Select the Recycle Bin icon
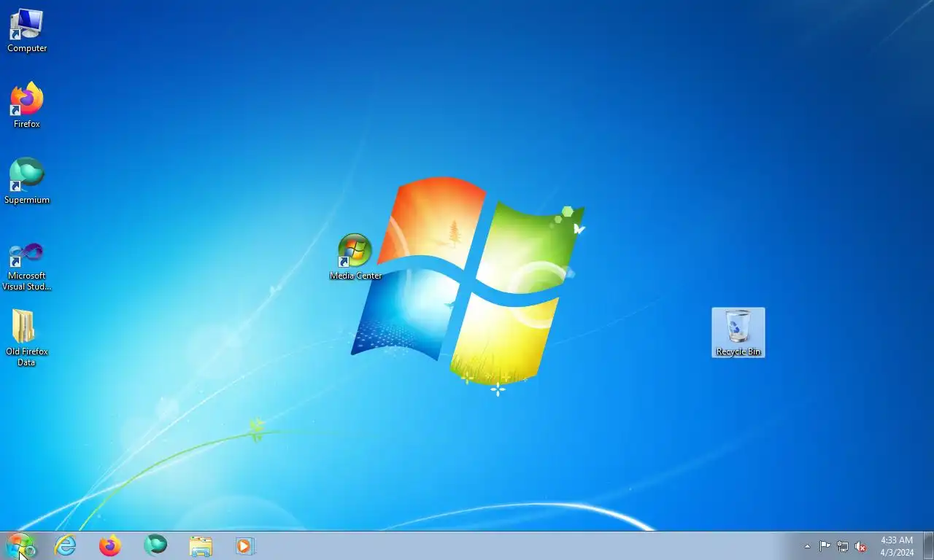This screenshot has width=934, height=560. point(738,332)
